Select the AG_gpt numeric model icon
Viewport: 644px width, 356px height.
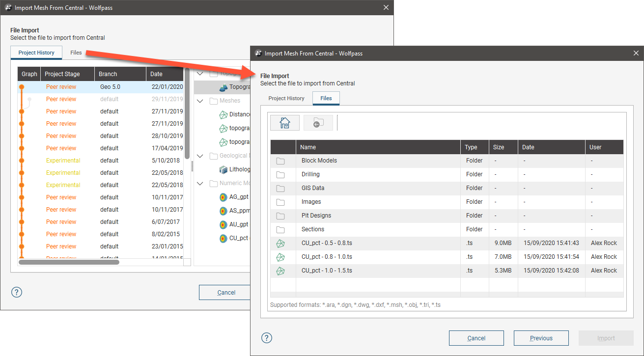pos(224,197)
